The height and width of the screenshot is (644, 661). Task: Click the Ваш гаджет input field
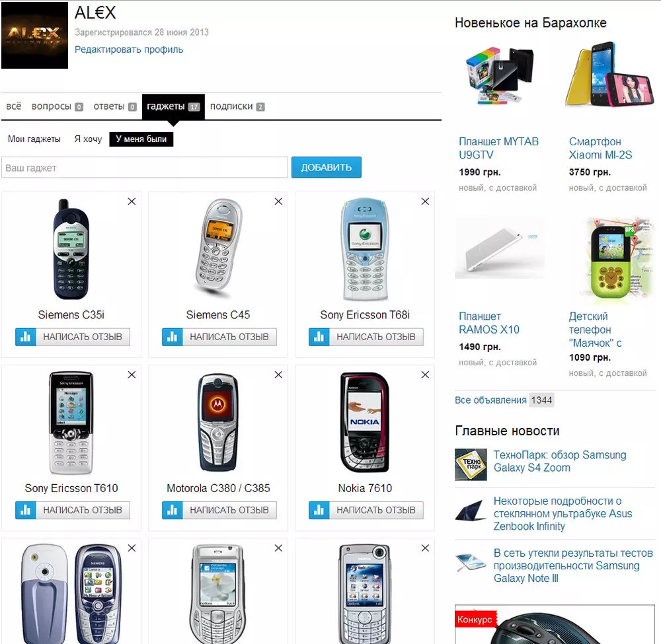tap(145, 168)
